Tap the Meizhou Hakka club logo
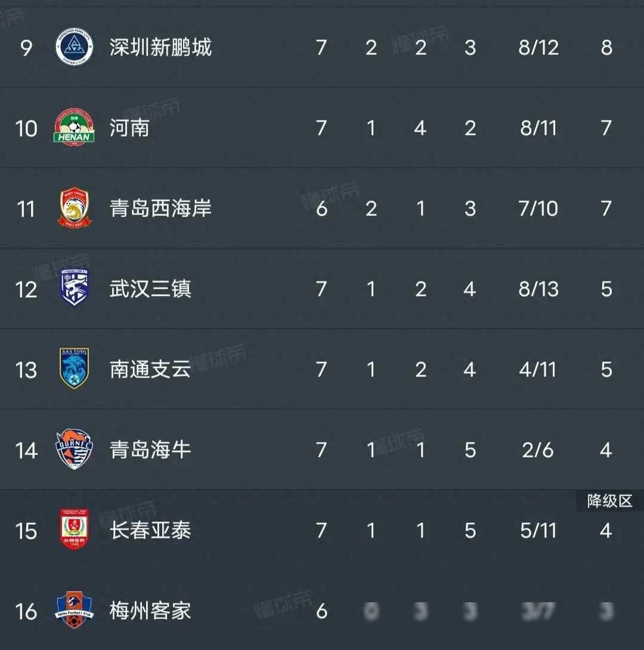 pyautogui.click(x=74, y=610)
